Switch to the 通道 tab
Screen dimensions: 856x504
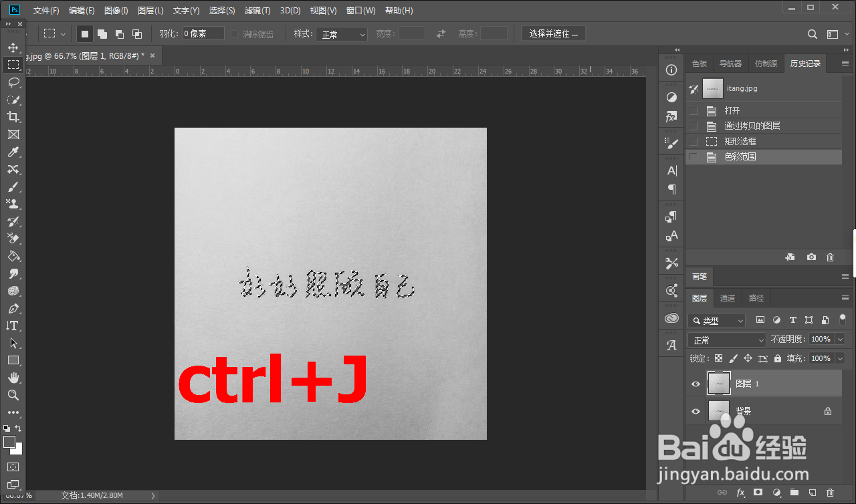(728, 298)
